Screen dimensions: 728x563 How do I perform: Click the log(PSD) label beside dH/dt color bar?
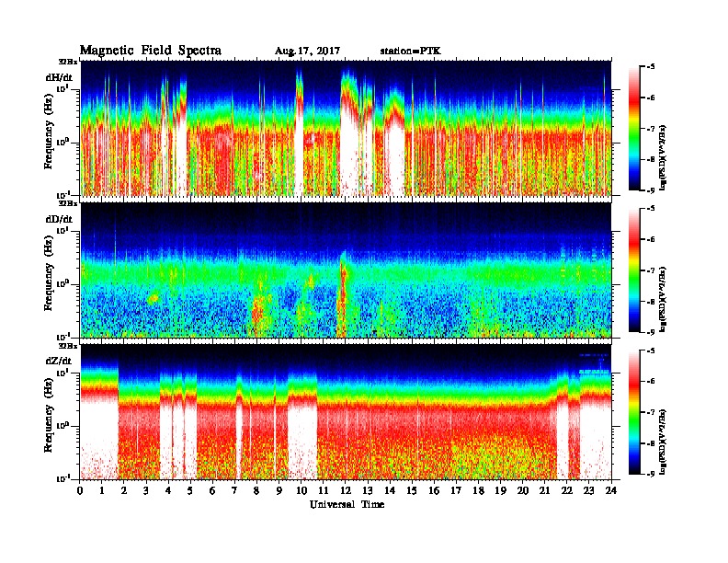coord(664,158)
